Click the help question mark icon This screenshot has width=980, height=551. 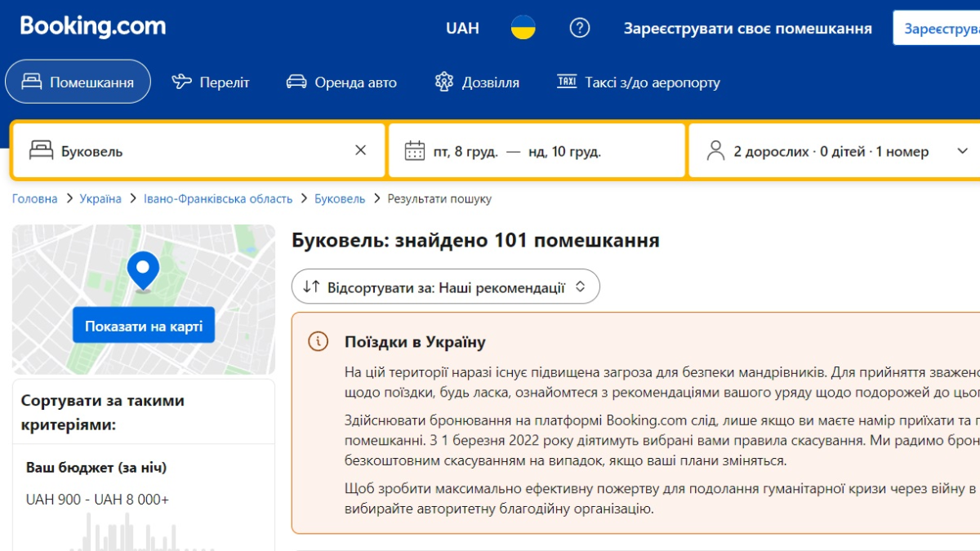(x=579, y=28)
